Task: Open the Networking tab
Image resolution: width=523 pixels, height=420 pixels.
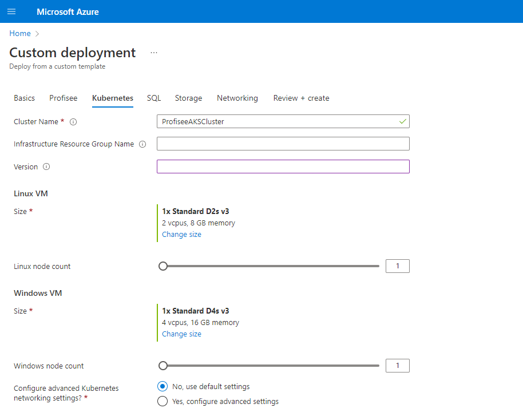Action: pyautogui.click(x=237, y=98)
